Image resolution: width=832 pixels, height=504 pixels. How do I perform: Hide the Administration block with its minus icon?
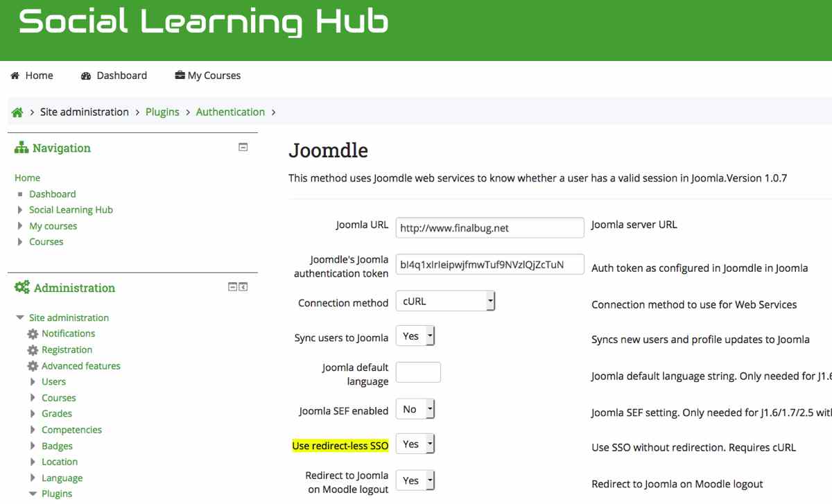coord(233,287)
